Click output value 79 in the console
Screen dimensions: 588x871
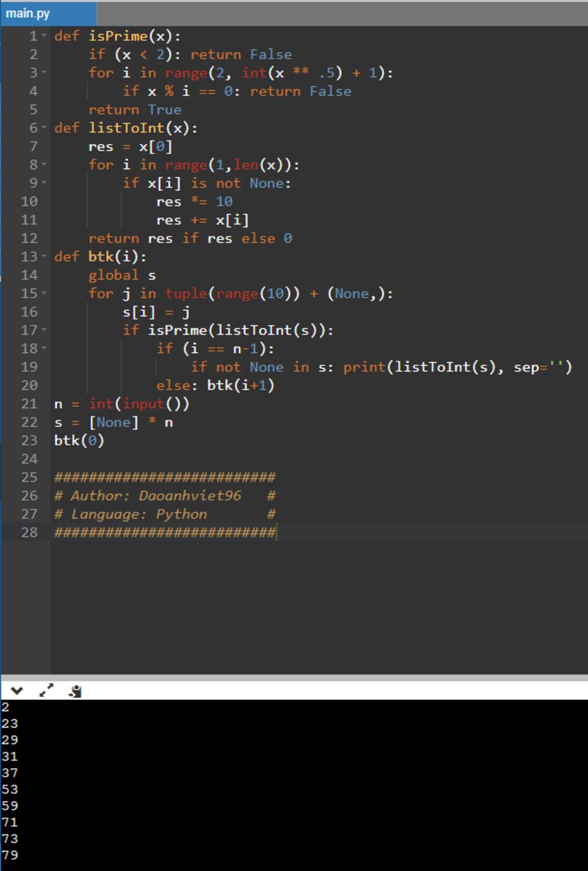[10, 855]
